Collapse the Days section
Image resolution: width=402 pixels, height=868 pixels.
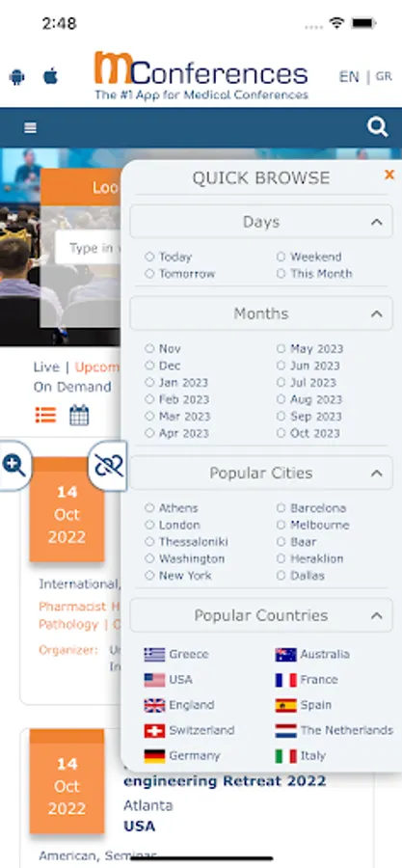click(x=377, y=222)
